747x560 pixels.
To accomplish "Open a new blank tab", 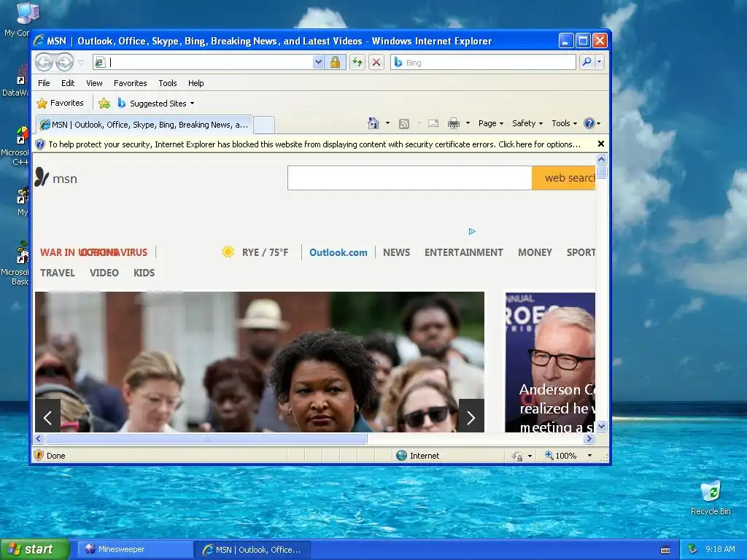I will pyautogui.click(x=264, y=125).
